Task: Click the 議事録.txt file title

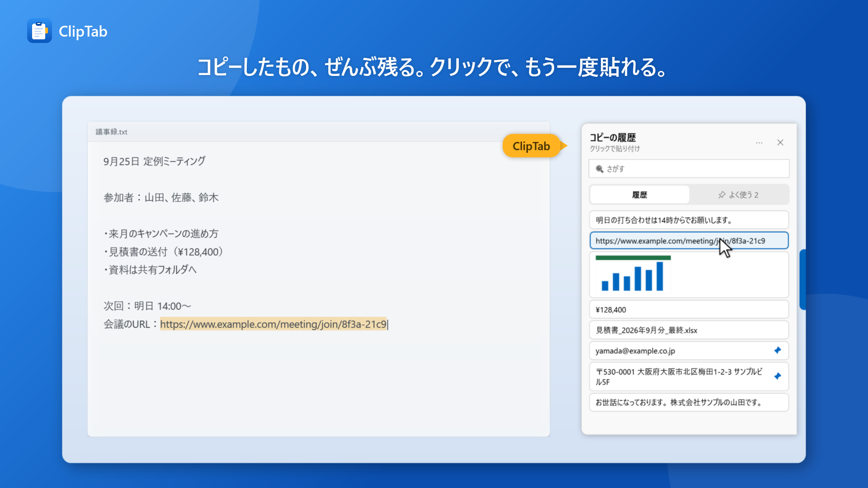Action: pos(112,132)
